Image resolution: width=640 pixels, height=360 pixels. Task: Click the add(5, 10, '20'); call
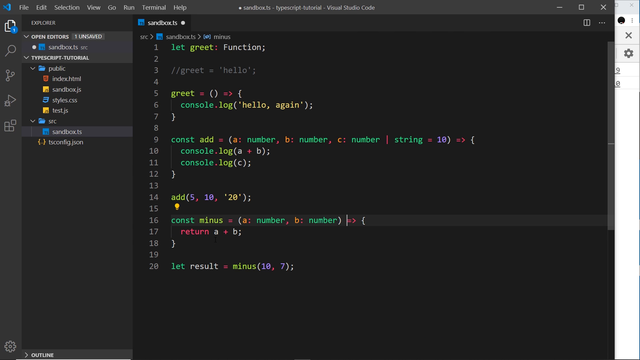[211, 197]
